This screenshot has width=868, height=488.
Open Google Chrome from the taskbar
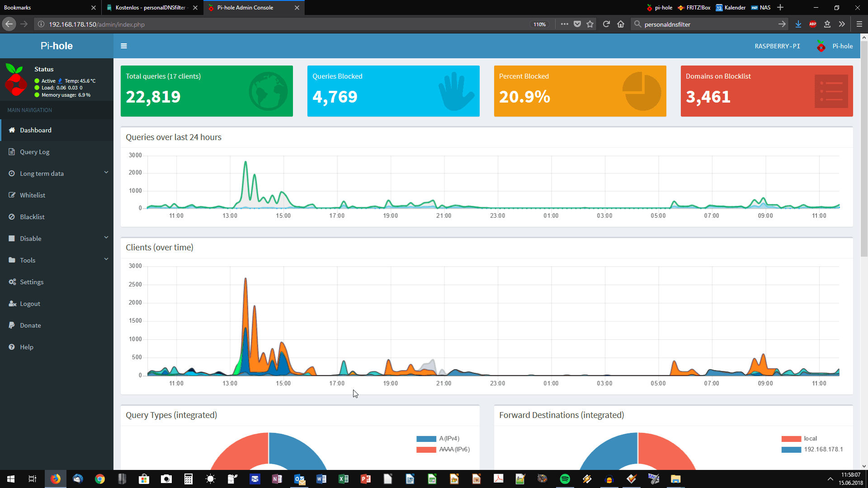tap(100, 479)
